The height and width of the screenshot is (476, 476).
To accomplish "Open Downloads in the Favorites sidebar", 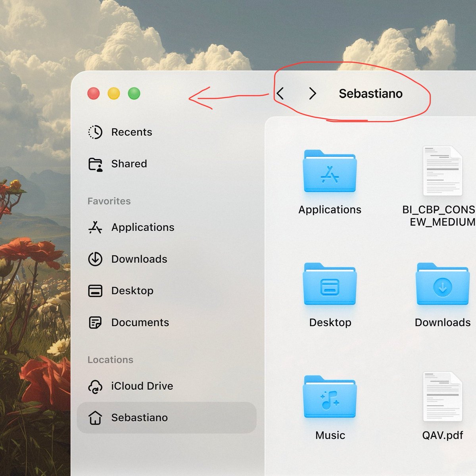I will pyautogui.click(x=167, y=259).
